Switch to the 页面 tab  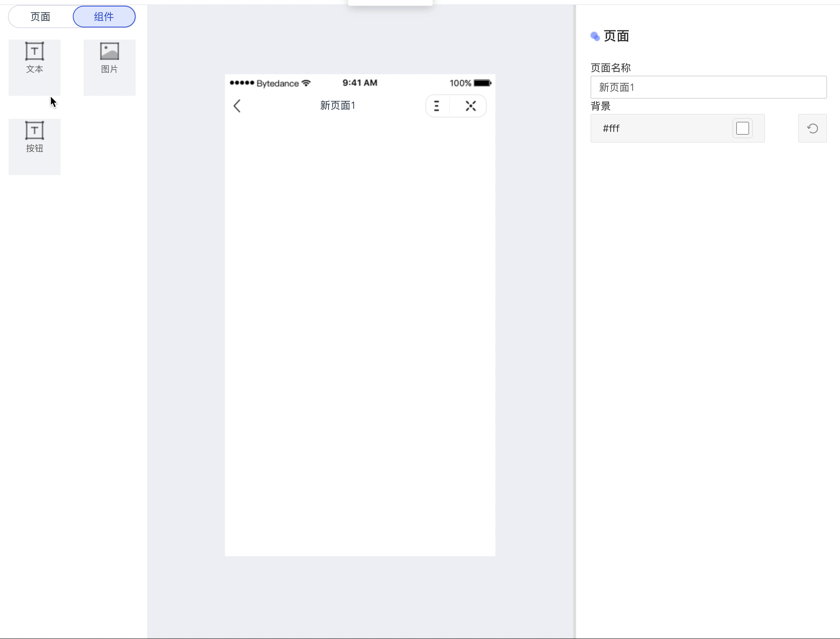pos(40,17)
